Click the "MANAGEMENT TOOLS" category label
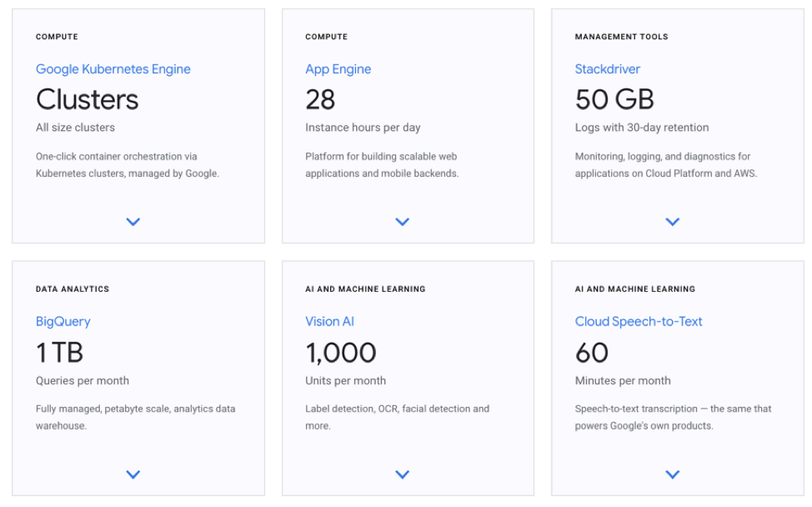 click(x=621, y=37)
